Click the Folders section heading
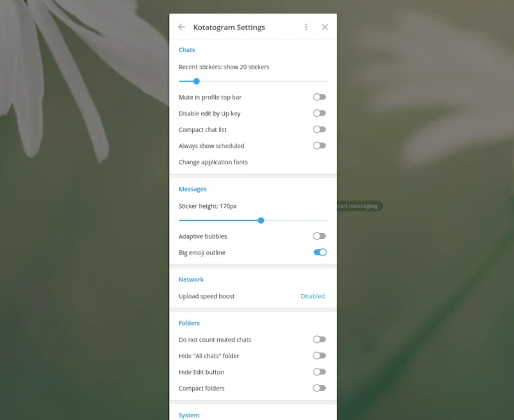 pyautogui.click(x=189, y=323)
